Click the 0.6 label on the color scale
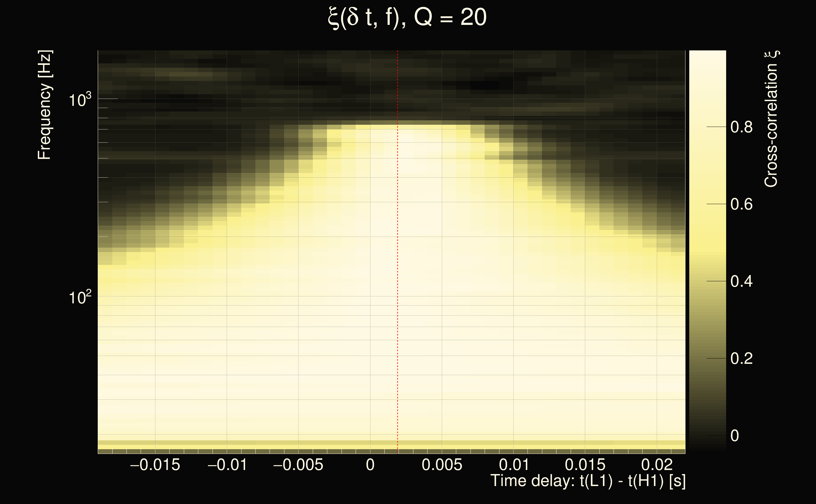The width and height of the screenshot is (816, 504). pos(741,204)
